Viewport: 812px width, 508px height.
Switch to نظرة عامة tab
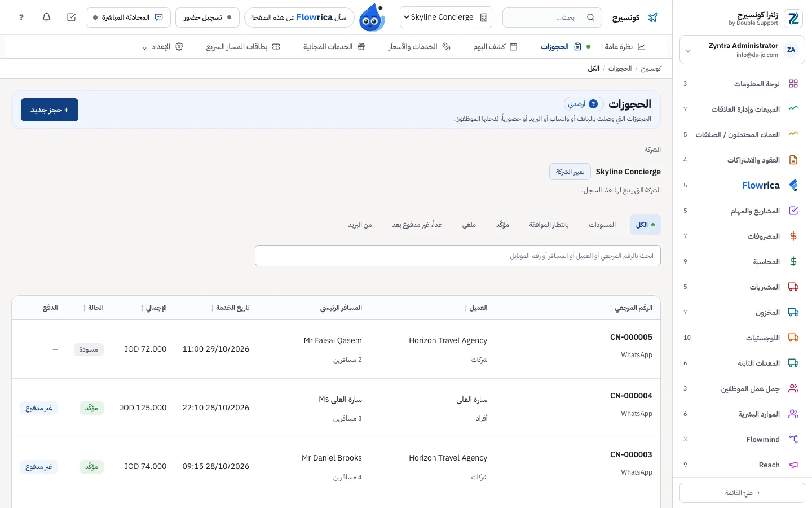pyautogui.click(x=624, y=47)
